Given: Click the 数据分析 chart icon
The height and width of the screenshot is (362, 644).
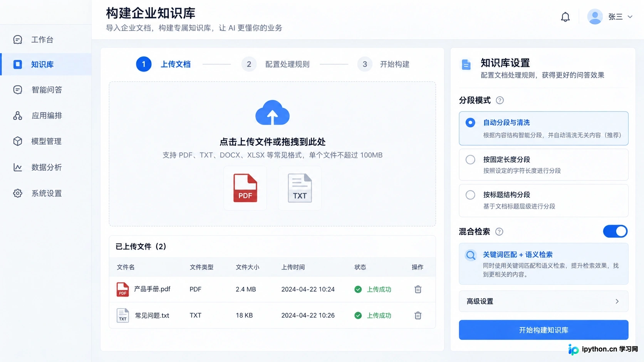Looking at the screenshot, I should (18, 167).
